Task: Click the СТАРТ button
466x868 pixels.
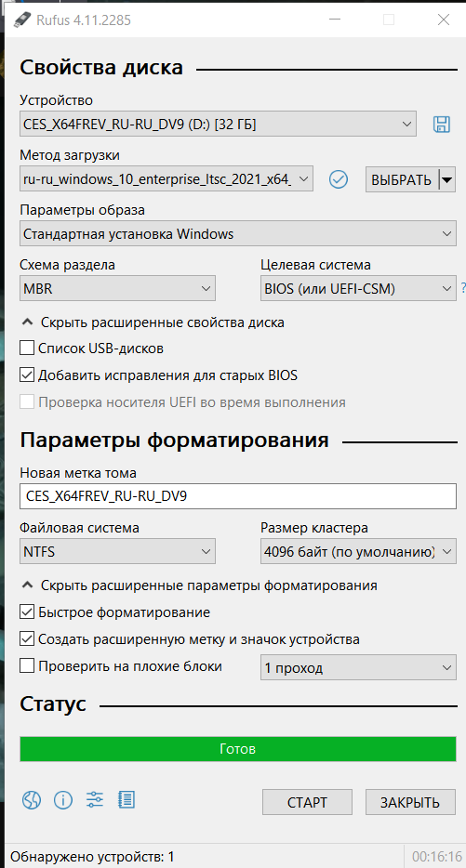Action: [x=307, y=802]
